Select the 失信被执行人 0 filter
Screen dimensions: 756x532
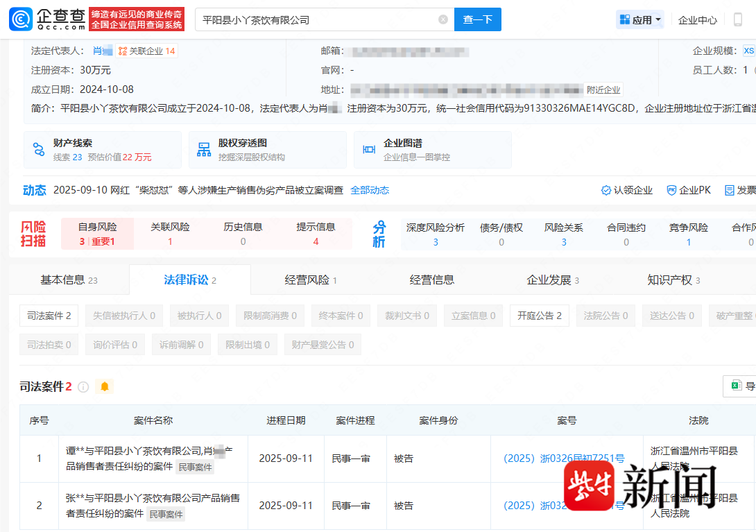pos(124,316)
